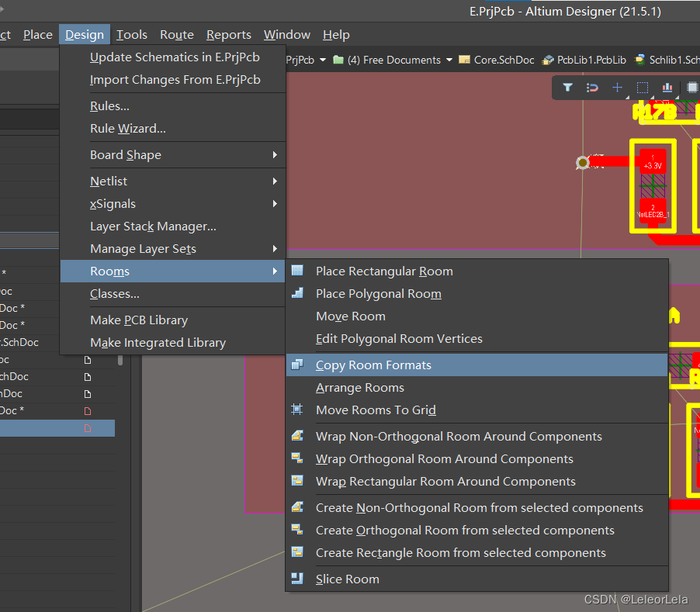Image resolution: width=700 pixels, height=612 pixels.
Task: Open the Window menu
Action: point(286,35)
